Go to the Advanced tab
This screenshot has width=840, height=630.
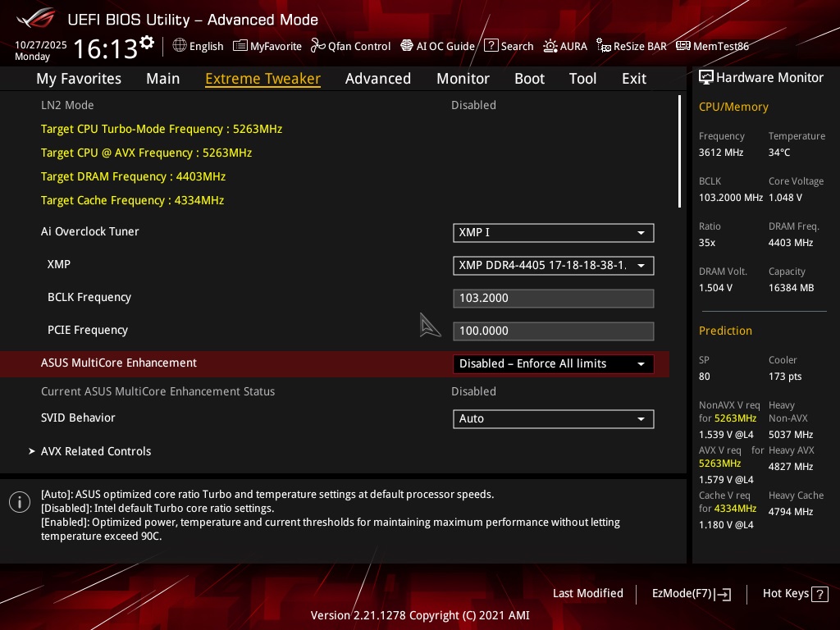pyautogui.click(x=378, y=79)
